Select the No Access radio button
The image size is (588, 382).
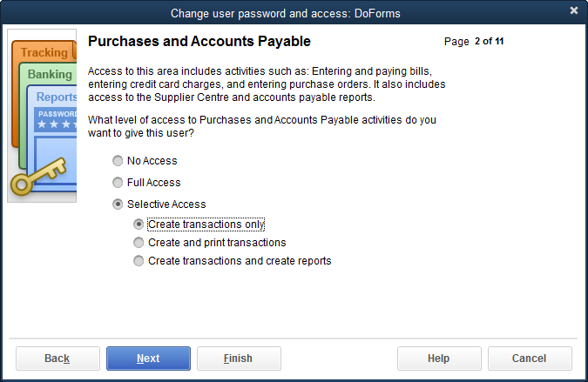[x=118, y=161]
